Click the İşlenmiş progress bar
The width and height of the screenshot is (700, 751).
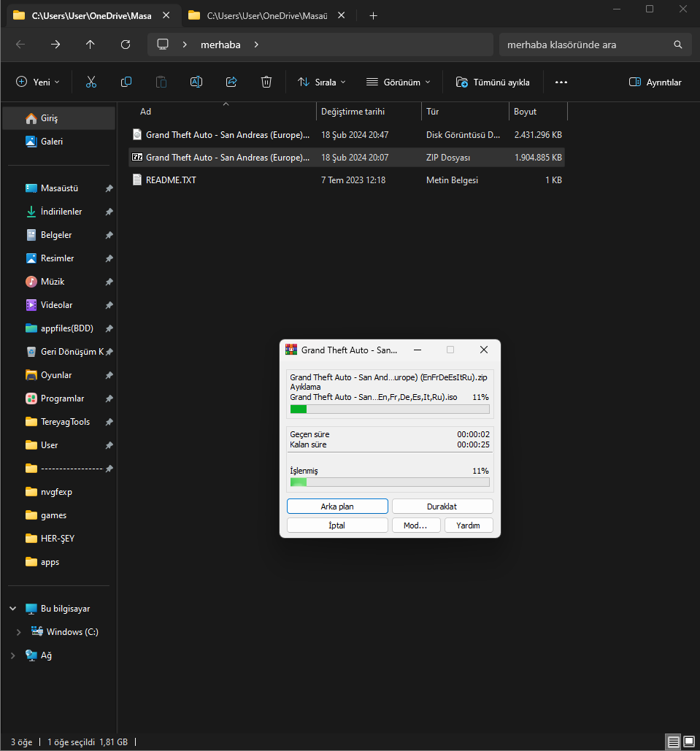click(x=390, y=482)
